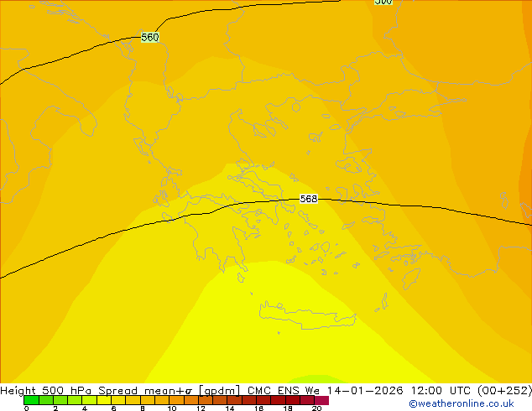Click the legend scale number 10
The image size is (532, 411).
(x=172, y=408)
